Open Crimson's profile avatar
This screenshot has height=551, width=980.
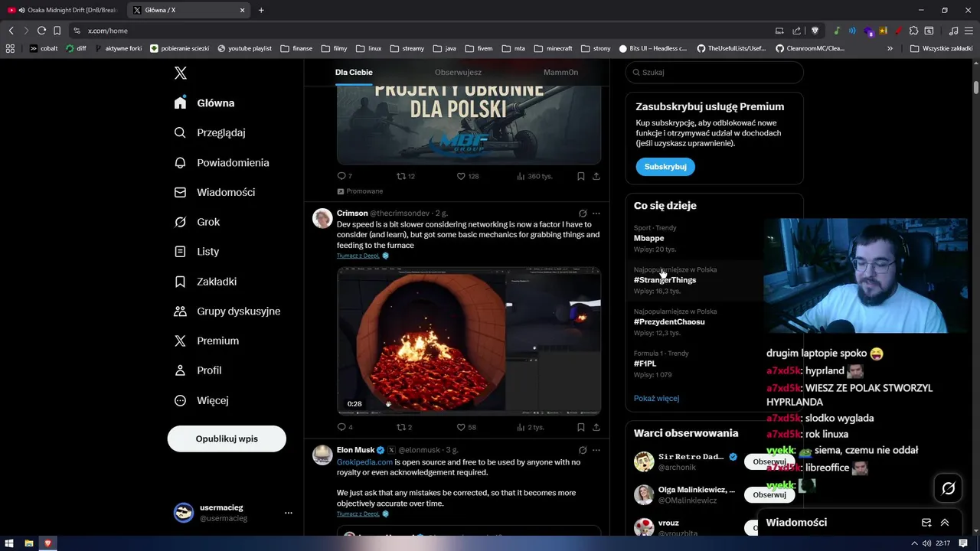click(x=322, y=218)
